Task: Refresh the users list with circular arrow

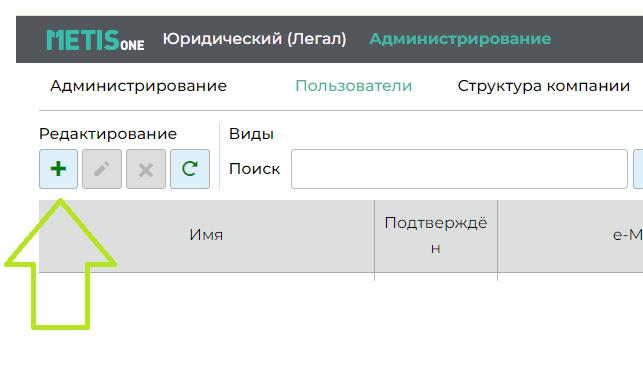Action: point(190,169)
